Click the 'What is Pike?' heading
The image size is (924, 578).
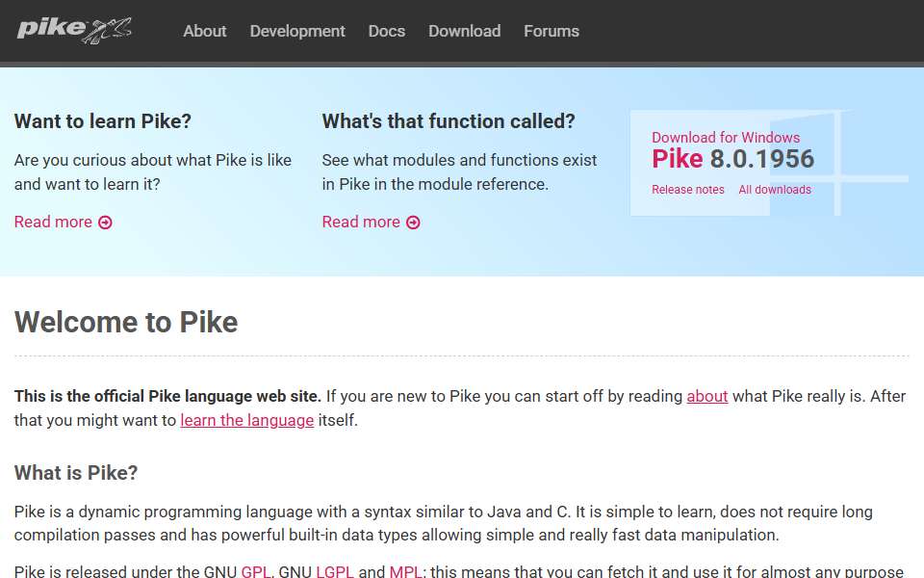[x=76, y=472]
